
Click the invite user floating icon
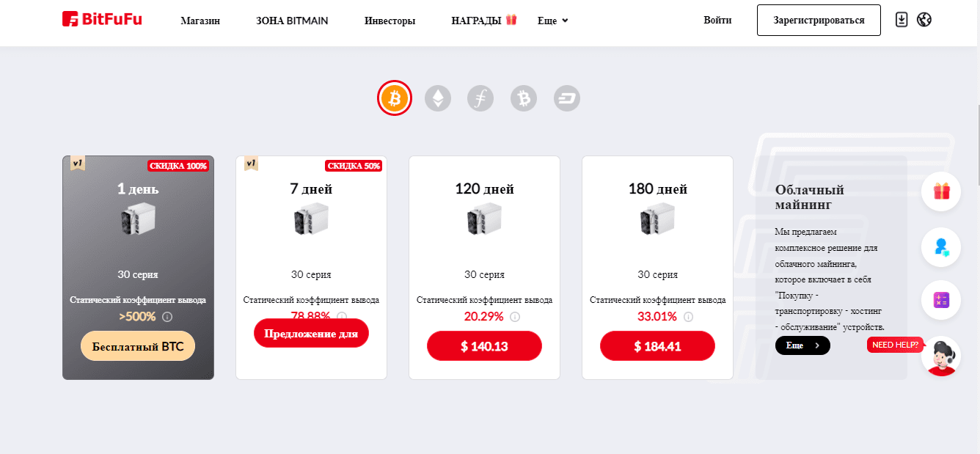pos(941,246)
